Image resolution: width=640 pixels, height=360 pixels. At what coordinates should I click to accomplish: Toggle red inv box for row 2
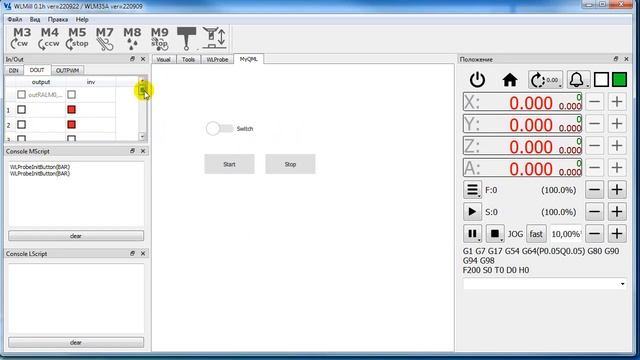[71, 124]
